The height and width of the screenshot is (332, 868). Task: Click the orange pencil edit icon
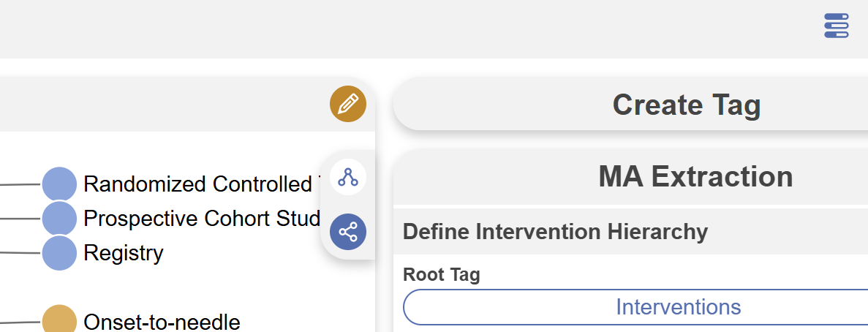(x=348, y=104)
